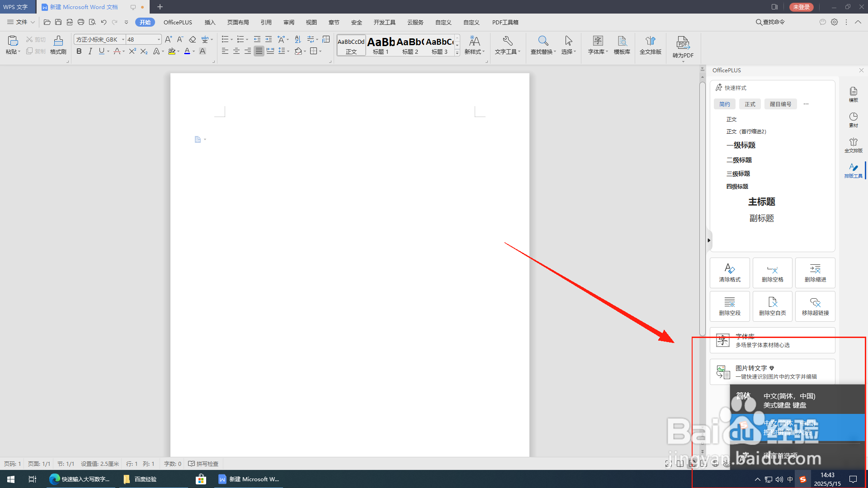
Task: Click the 删除空白页 tool icon
Action: pyautogui.click(x=772, y=306)
